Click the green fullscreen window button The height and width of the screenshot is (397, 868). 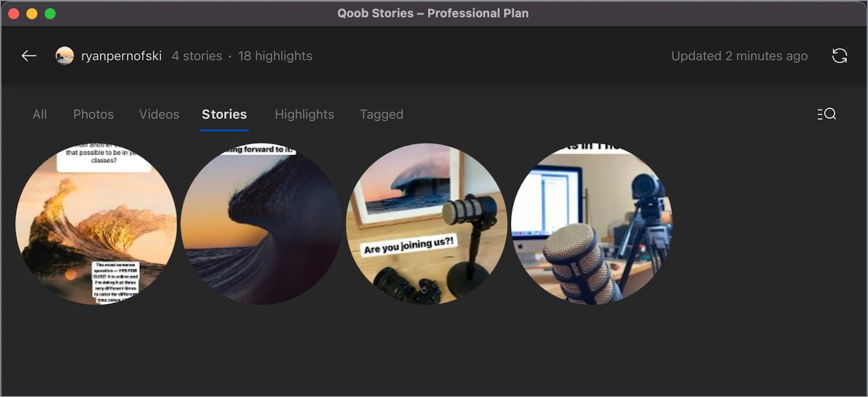(x=50, y=14)
